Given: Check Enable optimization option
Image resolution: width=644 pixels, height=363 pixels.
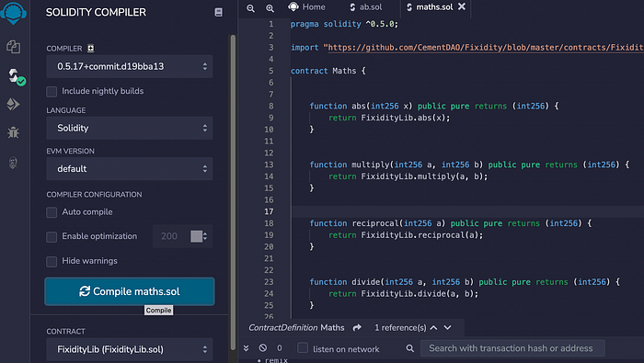Looking at the screenshot, I should (52, 237).
